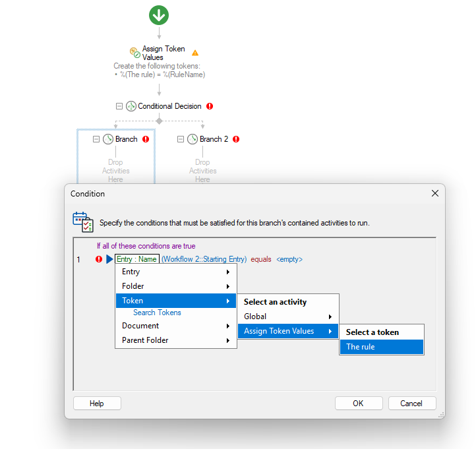The height and width of the screenshot is (453, 476).
Task: Cancel the Condition dialog
Action: 412,404
